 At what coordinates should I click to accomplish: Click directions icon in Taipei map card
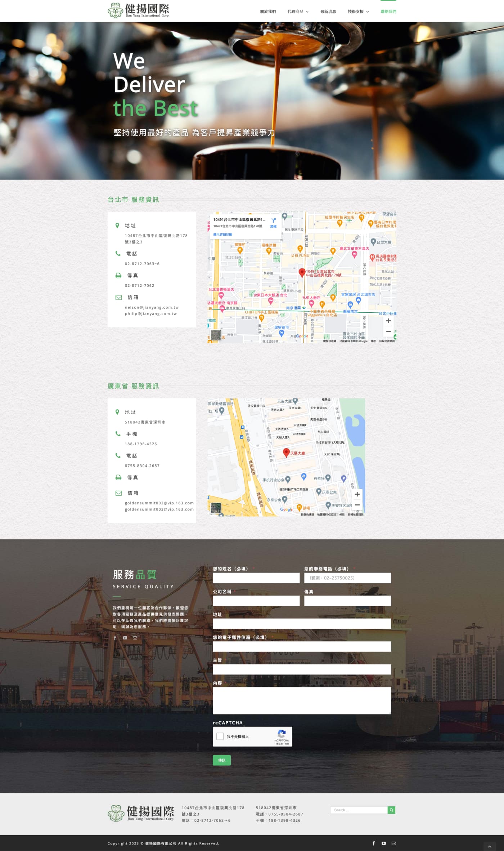pyautogui.click(x=274, y=221)
